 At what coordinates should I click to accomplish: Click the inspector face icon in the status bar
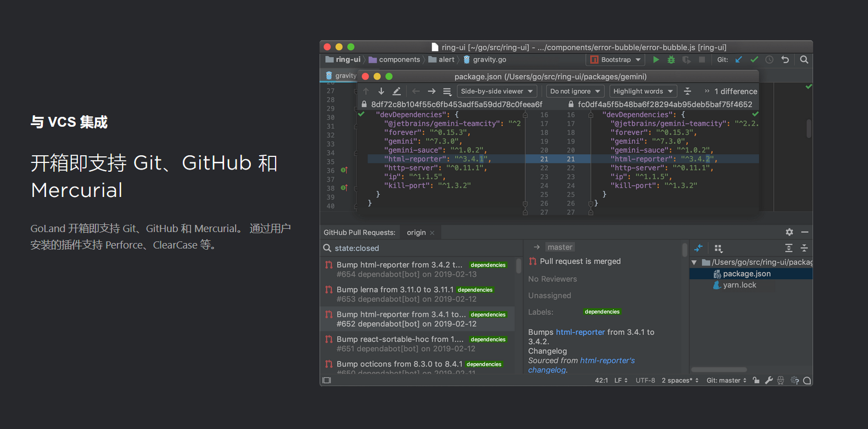781,380
